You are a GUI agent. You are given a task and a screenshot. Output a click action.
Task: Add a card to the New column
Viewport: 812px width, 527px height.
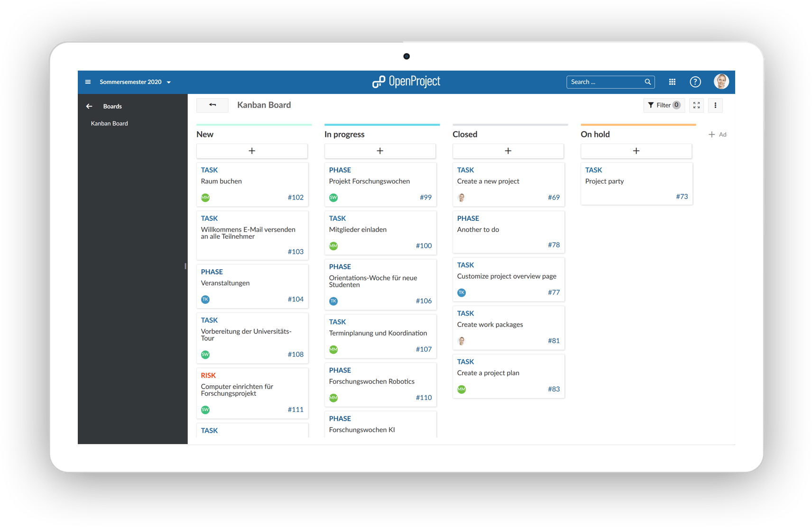pos(252,151)
